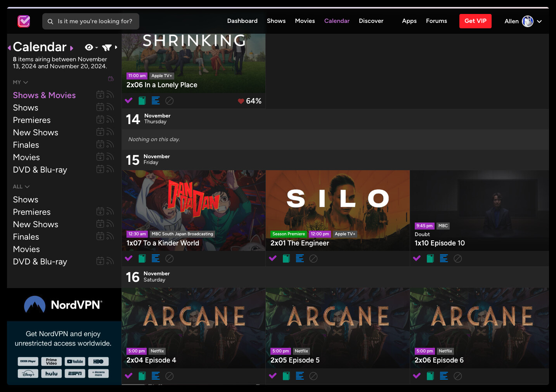Click the search magnifier icon

tap(50, 22)
